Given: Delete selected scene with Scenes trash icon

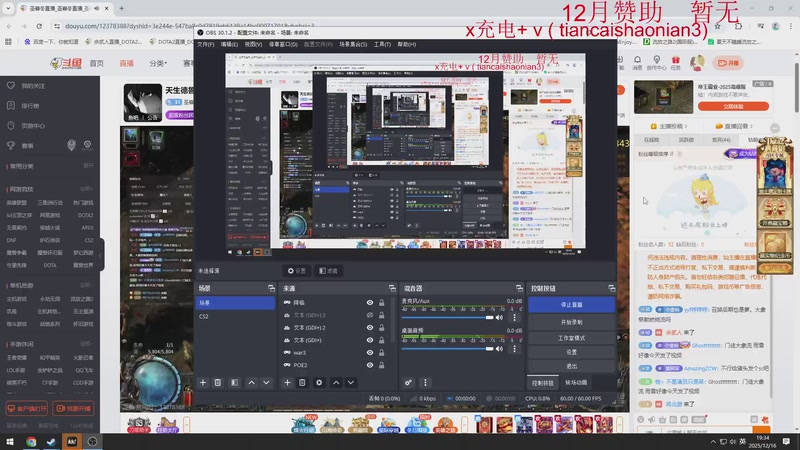Looking at the screenshot, I should [218, 383].
